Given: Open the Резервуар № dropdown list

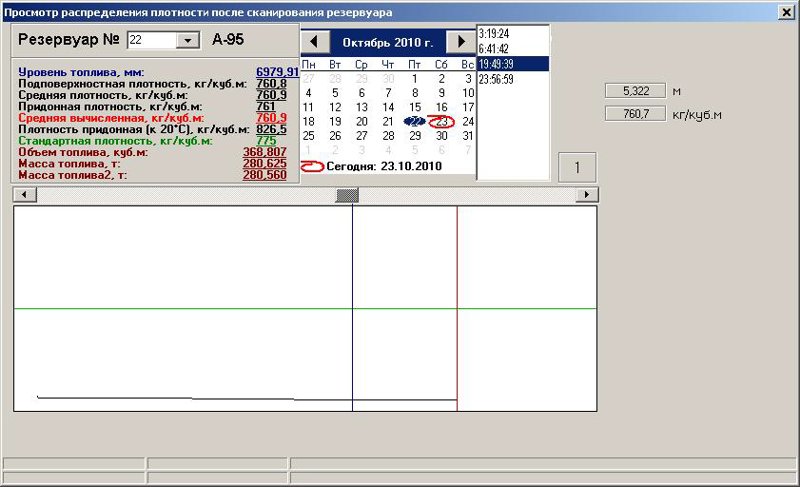Looking at the screenshot, I should tap(188, 40).
